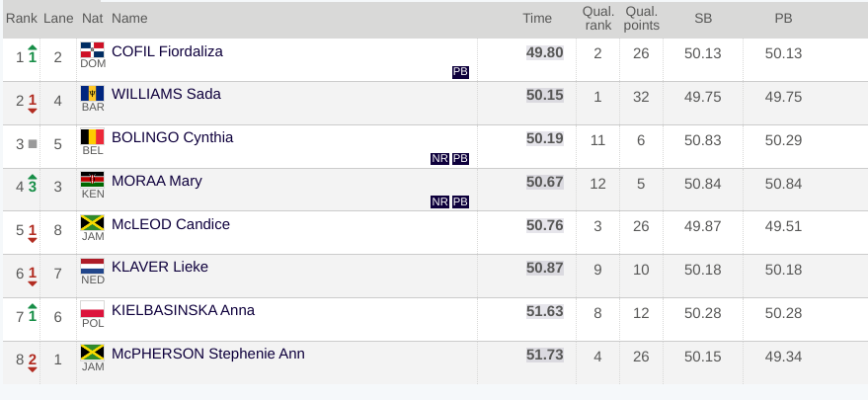Sort by the Qual. points column header

[x=642, y=19]
